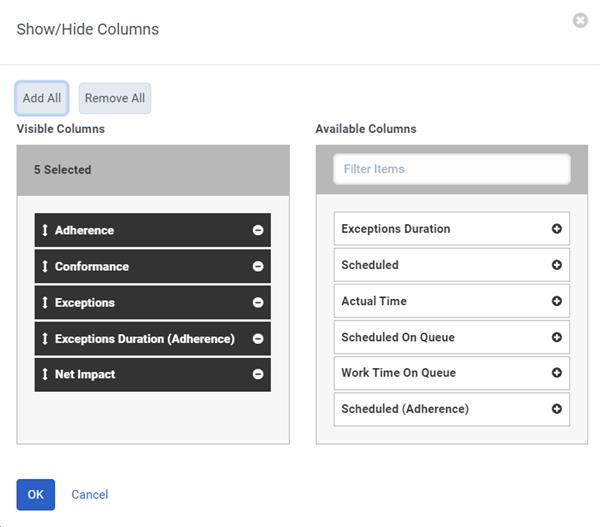Image resolution: width=600 pixels, height=527 pixels.
Task: Grab the Adherence reorder handle icon
Action: [45, 230]
